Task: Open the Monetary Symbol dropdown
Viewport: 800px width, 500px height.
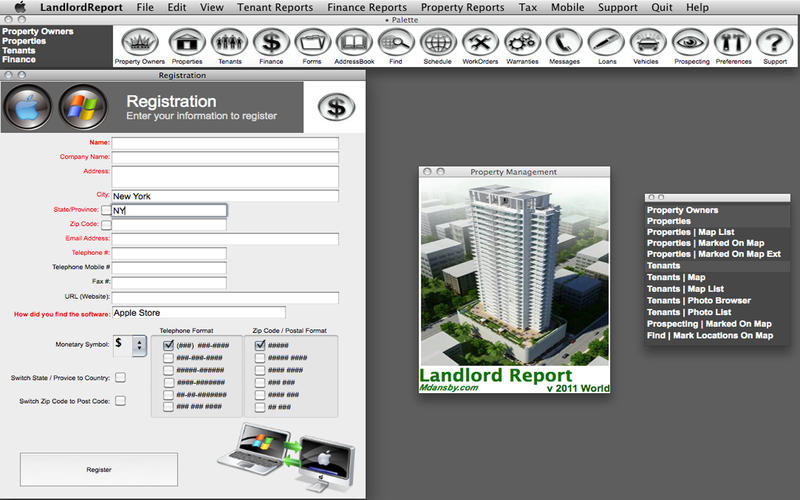Action: point(138,344)
